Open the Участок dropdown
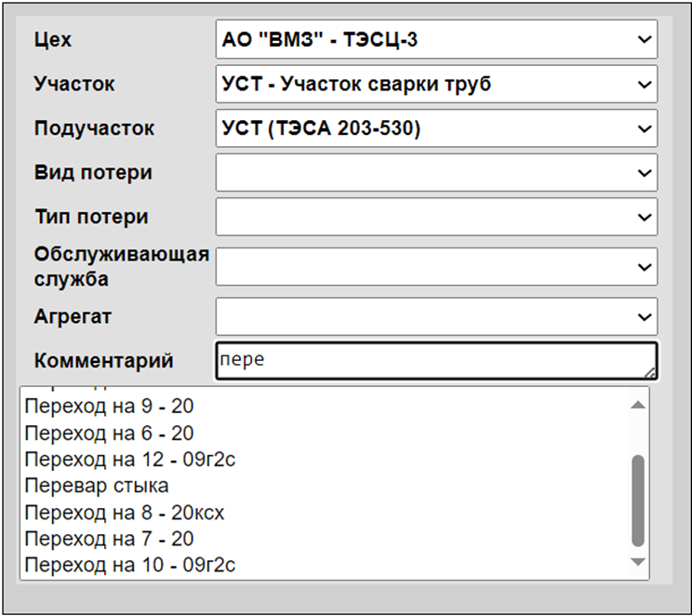 (435, 85)
